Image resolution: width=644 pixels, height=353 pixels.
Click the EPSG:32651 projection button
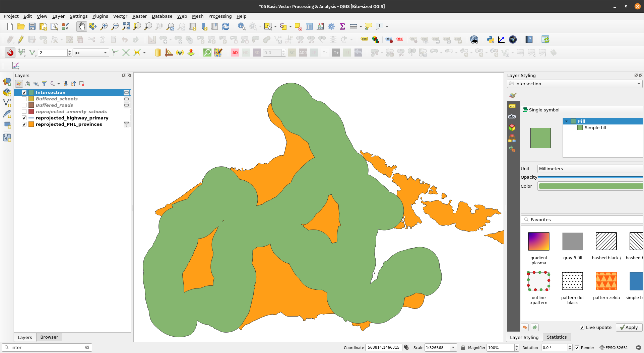pos(614,347)
